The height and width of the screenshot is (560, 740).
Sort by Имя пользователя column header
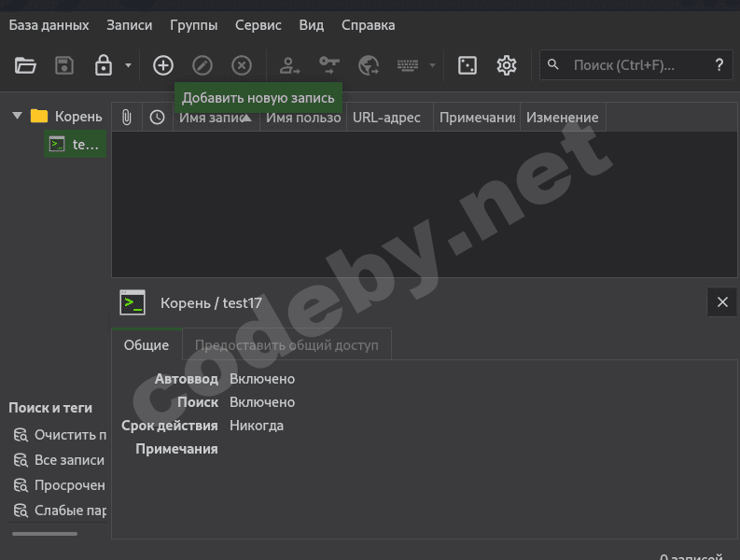pyautogui.click(x=303, y=117)
